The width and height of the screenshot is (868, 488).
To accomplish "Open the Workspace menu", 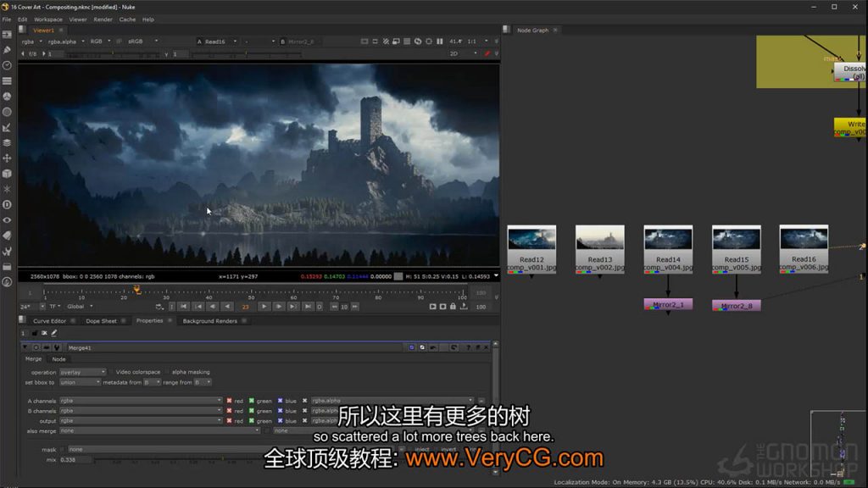I will [x=48, y=19].
